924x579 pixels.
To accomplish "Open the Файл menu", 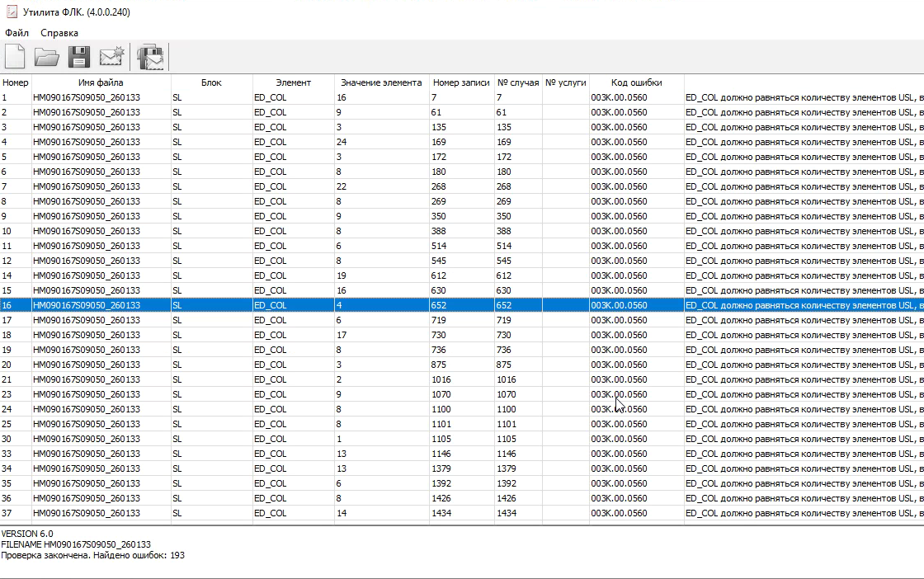I will point(16,33).
